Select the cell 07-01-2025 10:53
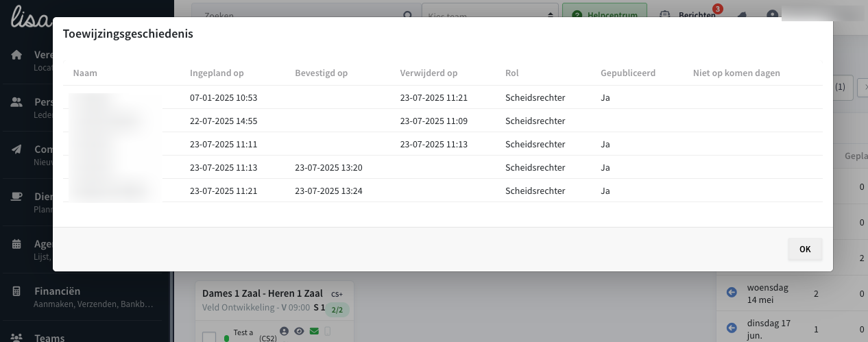 click(x=224, y=98)
